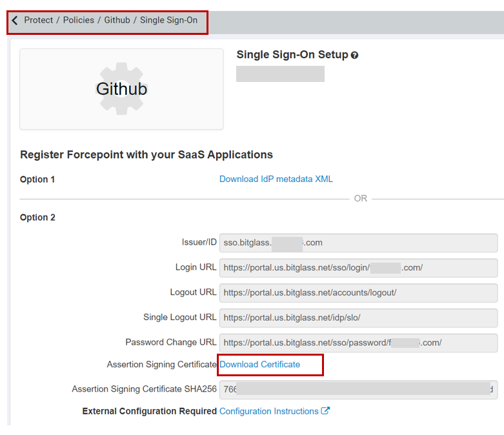The image size is (504, 435).
Task: Go to Protect in the breadcrumb
Action: 39,20
